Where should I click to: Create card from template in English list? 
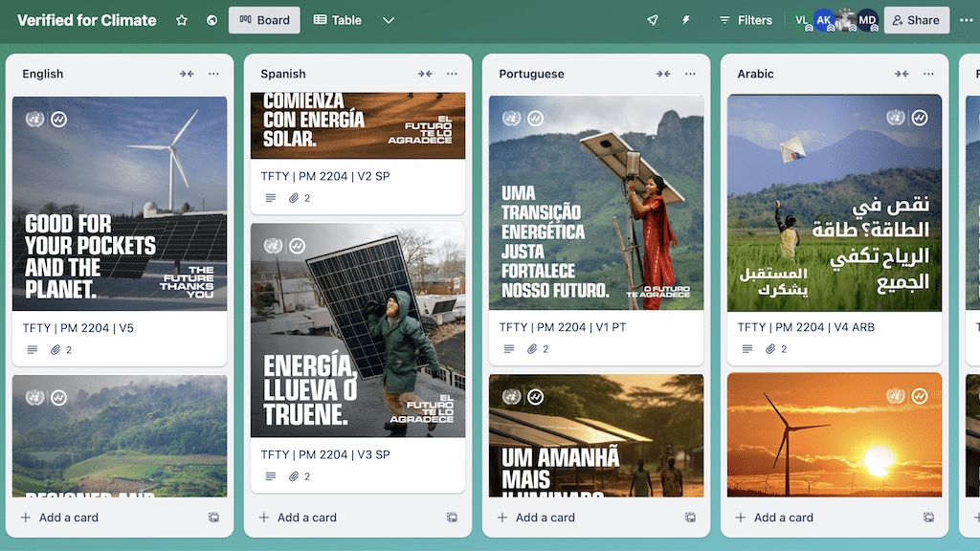[213, 518]
